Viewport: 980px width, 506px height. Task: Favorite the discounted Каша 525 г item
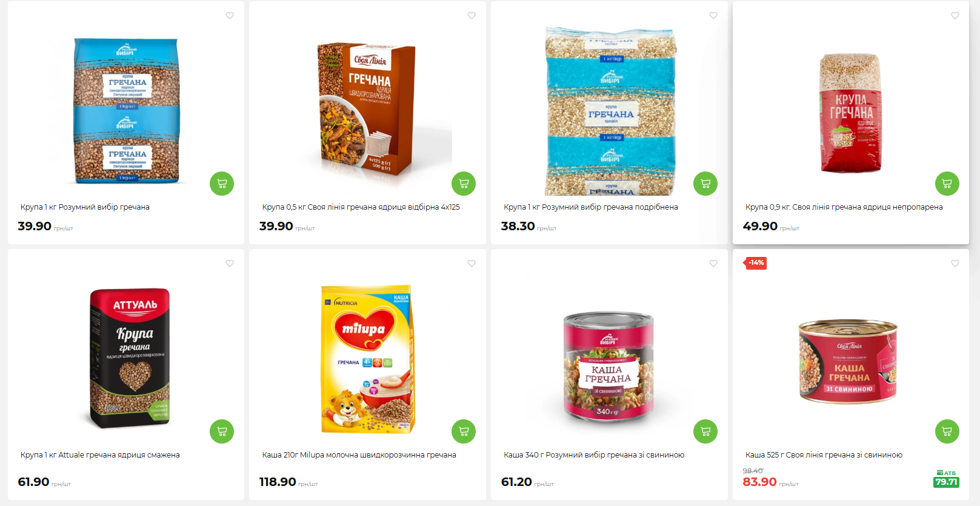[955, 264]
